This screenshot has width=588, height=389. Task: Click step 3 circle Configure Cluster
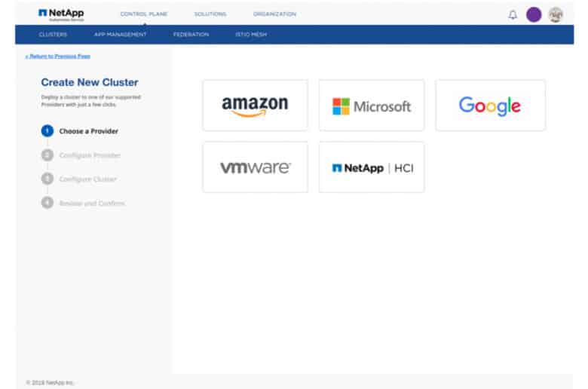point(47,179)
